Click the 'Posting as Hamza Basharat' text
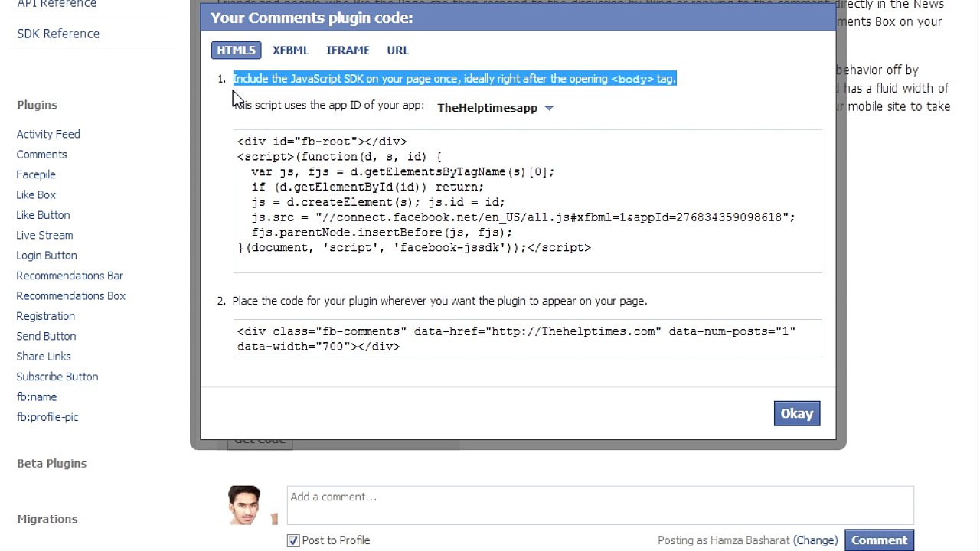This screenshot has width=980, height=551. (x=724, y=540)
